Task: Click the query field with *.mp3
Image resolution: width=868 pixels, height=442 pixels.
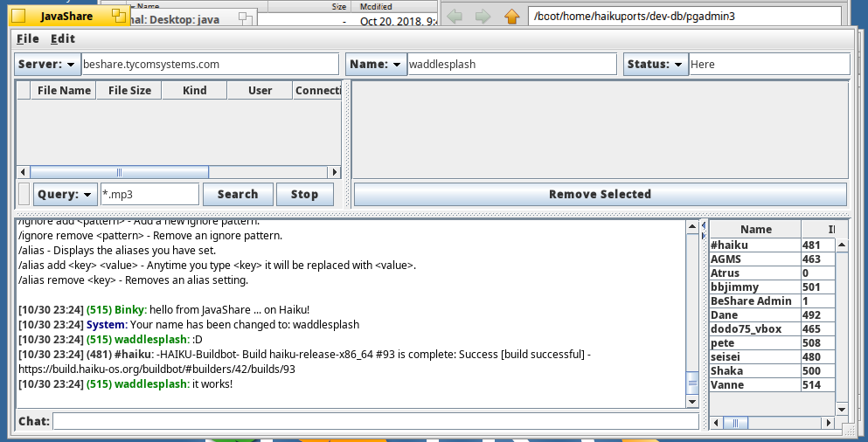Action: tap(149, 194)
